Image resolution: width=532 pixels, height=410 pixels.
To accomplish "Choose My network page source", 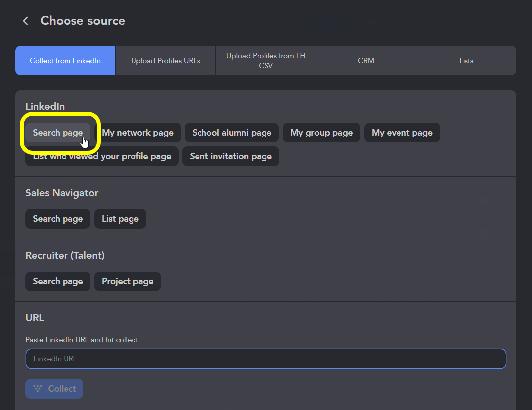I will [138, 133].
